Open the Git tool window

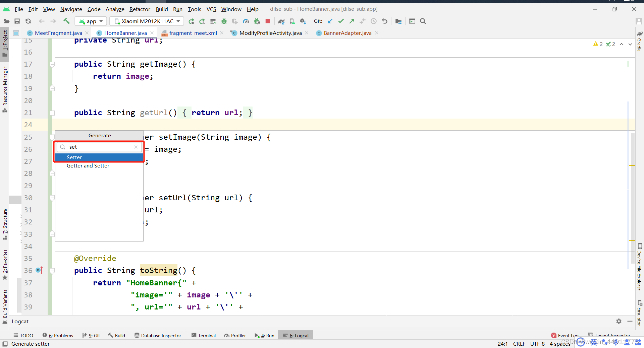click(x=91, y=335)
